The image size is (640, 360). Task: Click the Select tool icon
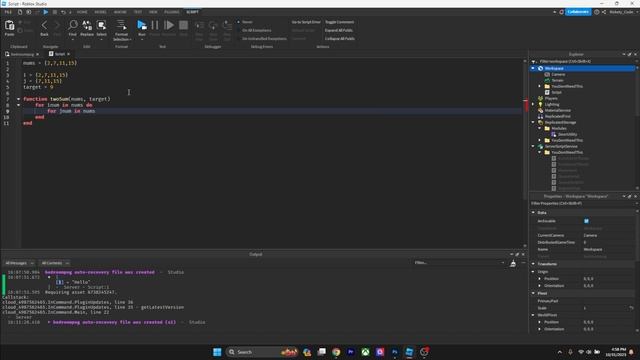(x=101, y=25)
